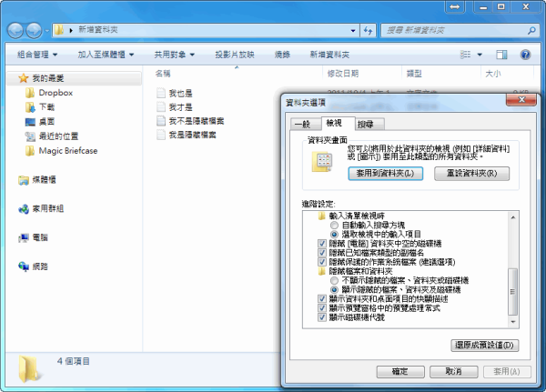
Task: Click the Back navigation arrow
Action: tap(15, 31)
